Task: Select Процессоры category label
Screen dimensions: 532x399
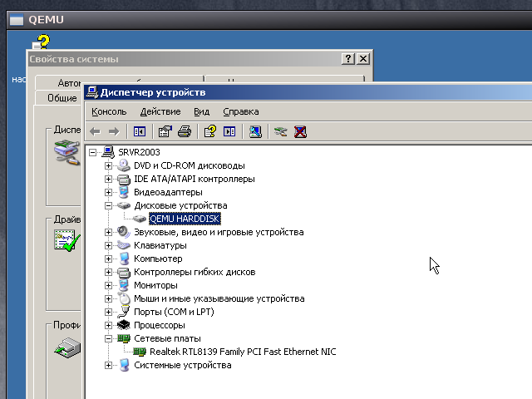Action: [x=160, y=325]
